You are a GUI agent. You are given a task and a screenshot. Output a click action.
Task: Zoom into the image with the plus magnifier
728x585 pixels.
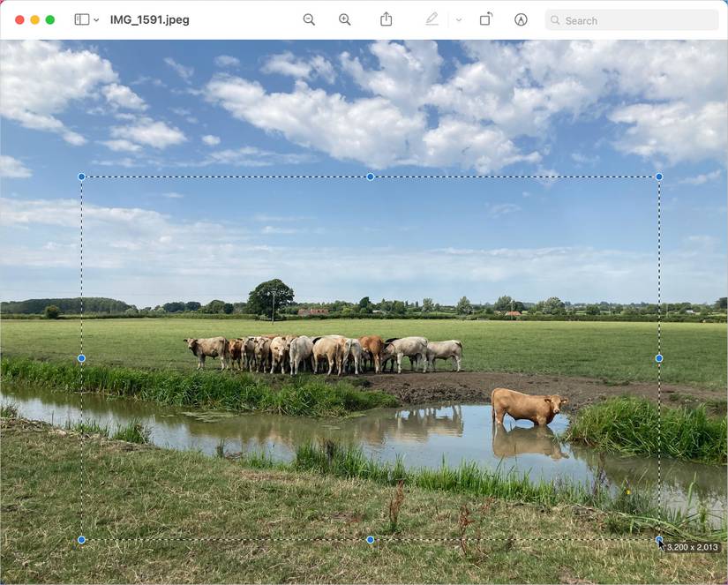[344, 19]
